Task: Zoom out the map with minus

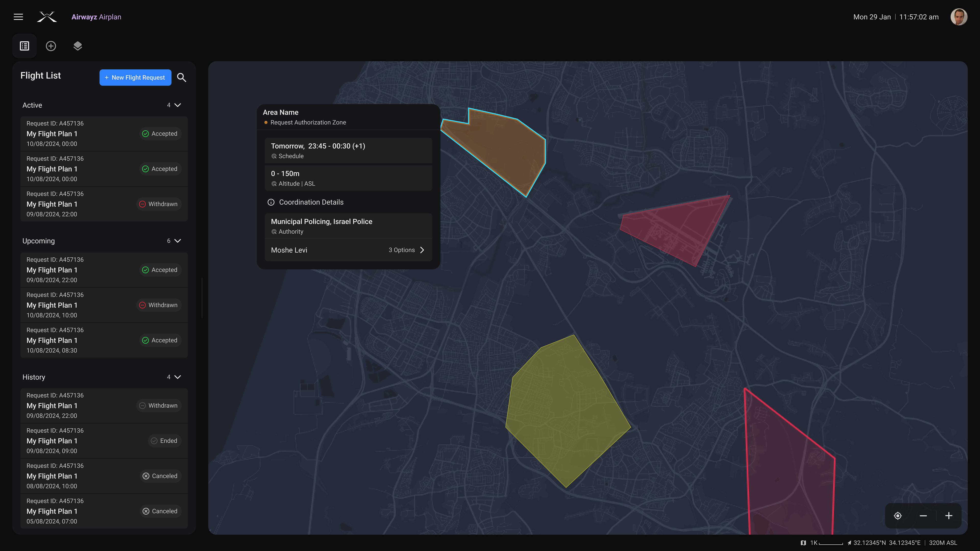Action: tap(923, 516)
